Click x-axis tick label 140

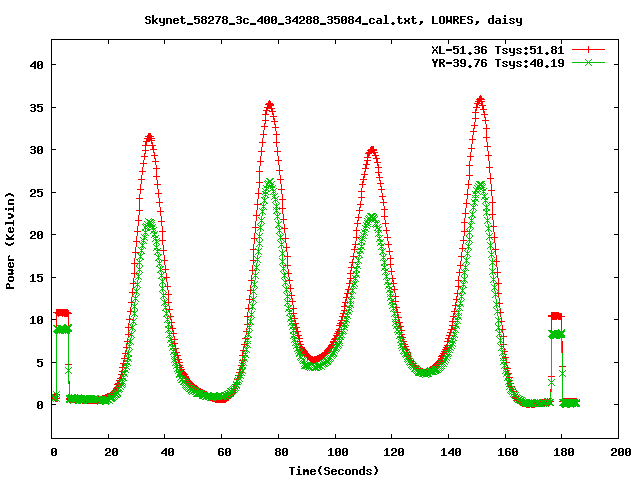[x=451, y=452]
